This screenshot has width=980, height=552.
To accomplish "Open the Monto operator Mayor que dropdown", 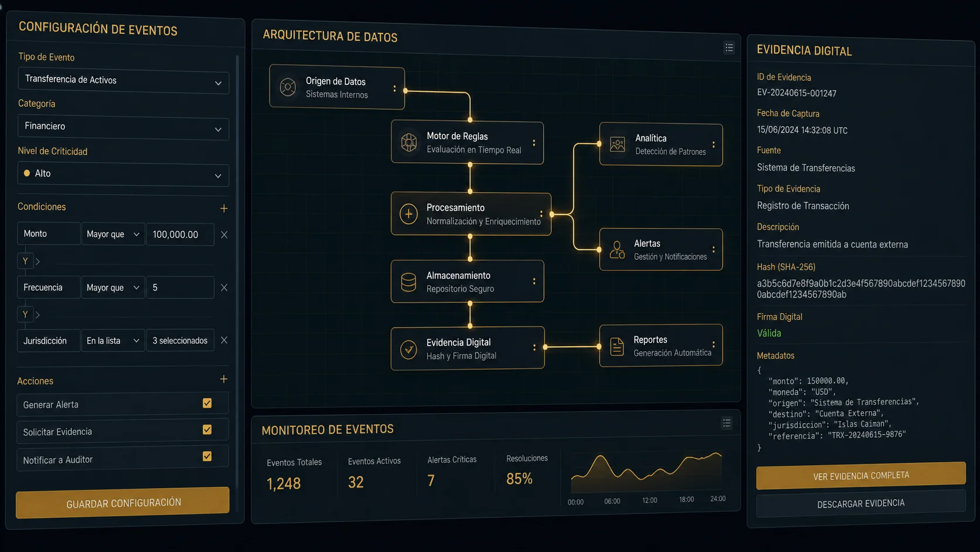I will [x=113, y=234].
